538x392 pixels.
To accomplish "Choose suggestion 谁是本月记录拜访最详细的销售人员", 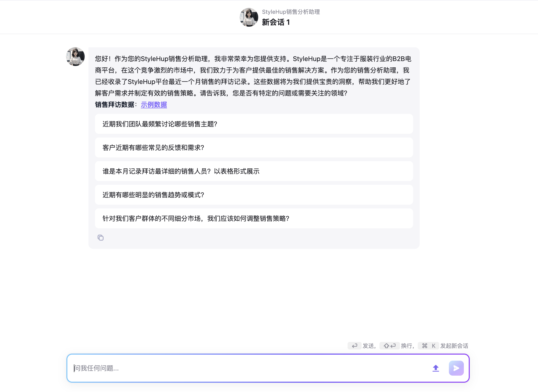I will point(254,171).
